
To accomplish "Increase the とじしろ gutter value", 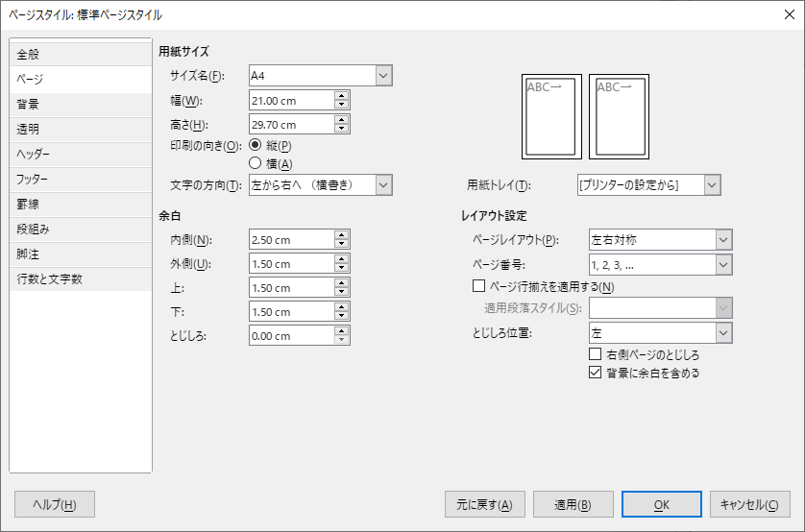I will click(x=341, y=330).
